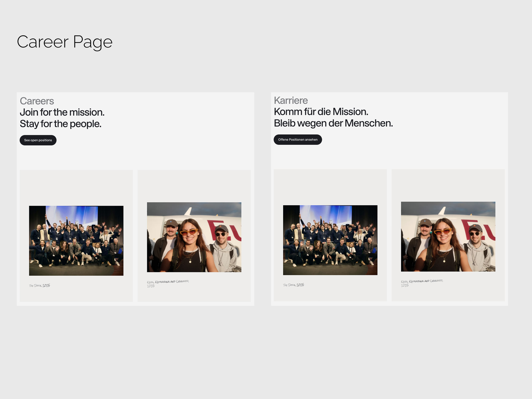Select the "Career Page" title text

[x=64, y=42]
